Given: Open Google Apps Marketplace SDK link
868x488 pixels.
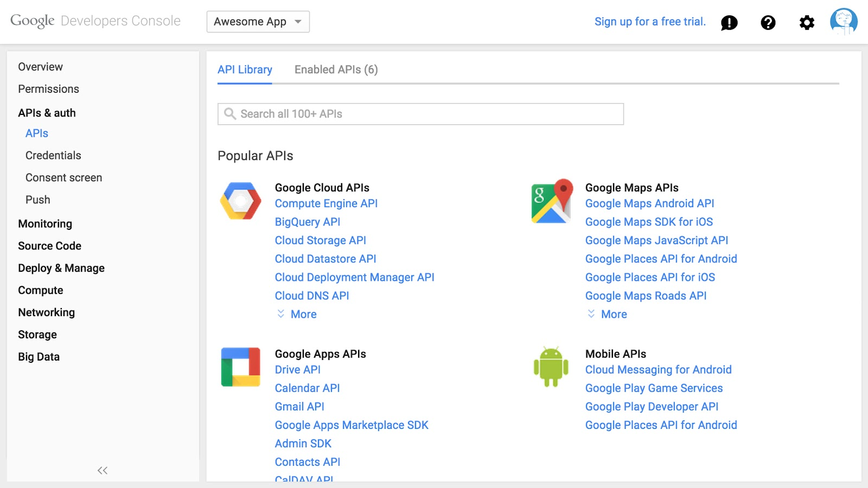Looking at the screenshot, I should pyautogui.click(x=352, y=425).
